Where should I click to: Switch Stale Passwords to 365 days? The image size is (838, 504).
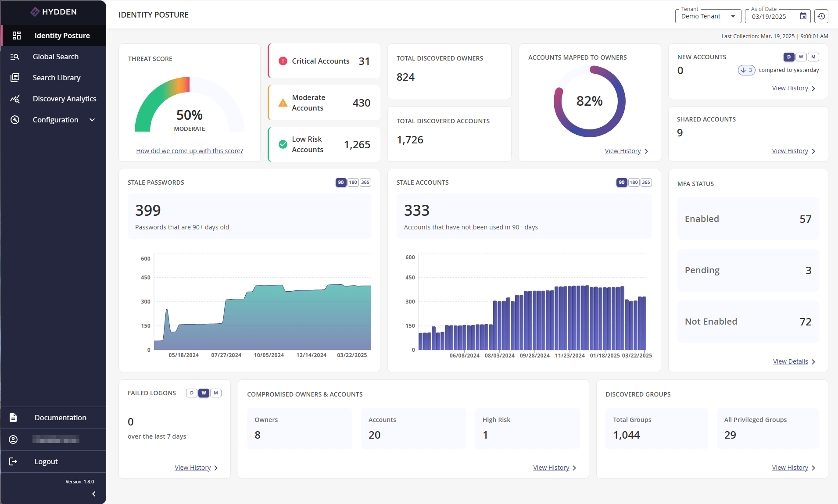[365, 182]
